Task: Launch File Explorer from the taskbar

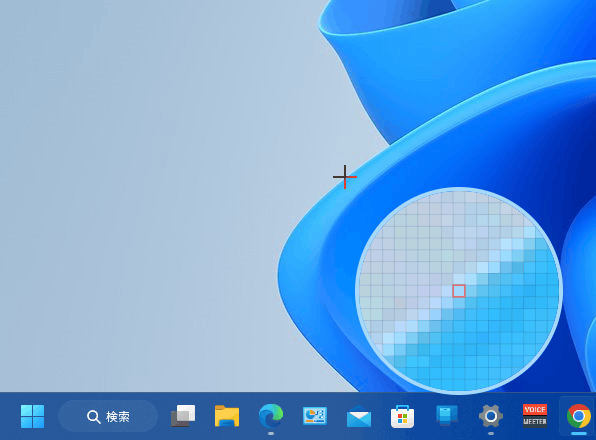Action: (227, 416)
